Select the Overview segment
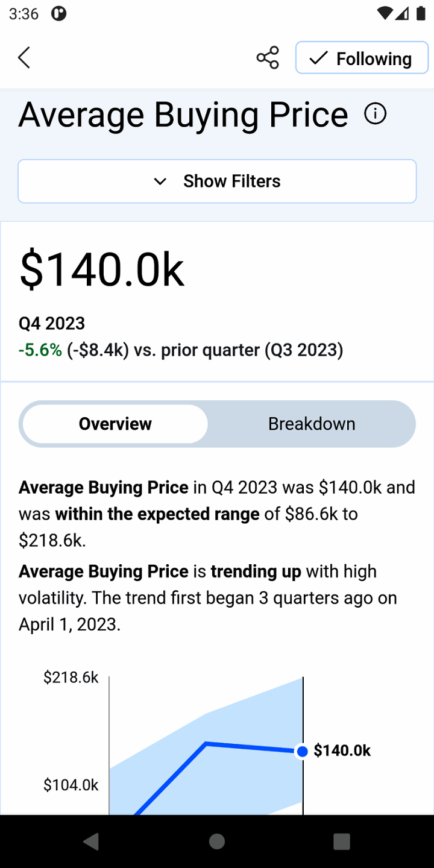The width and height of the screenshot is (434, 868). (x=115, y=424)
